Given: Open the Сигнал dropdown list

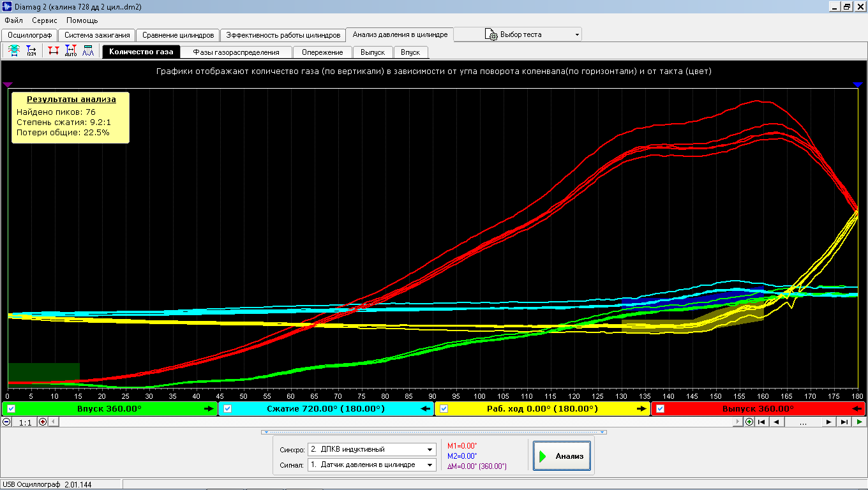Looking at the screenshot, I should (430, 465).
